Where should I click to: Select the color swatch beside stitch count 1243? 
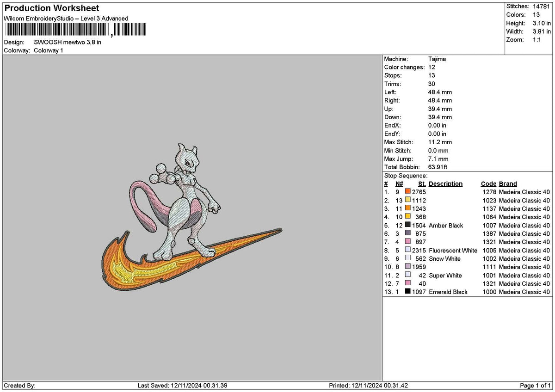click(x=407, y=208)
